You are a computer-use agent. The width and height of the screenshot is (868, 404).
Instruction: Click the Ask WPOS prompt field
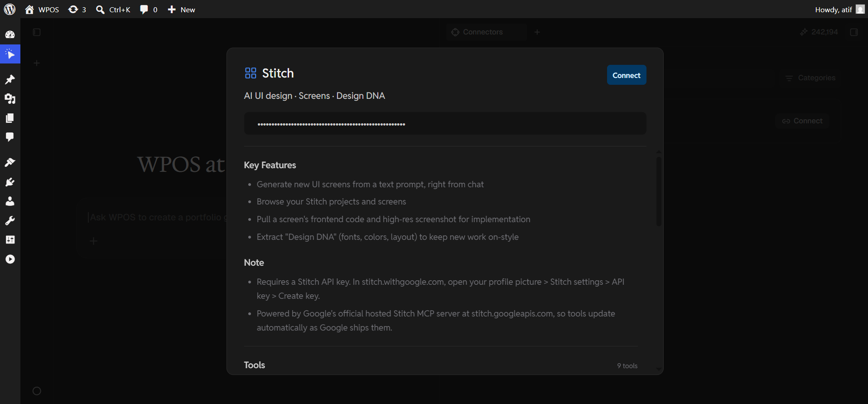[156, 217]
